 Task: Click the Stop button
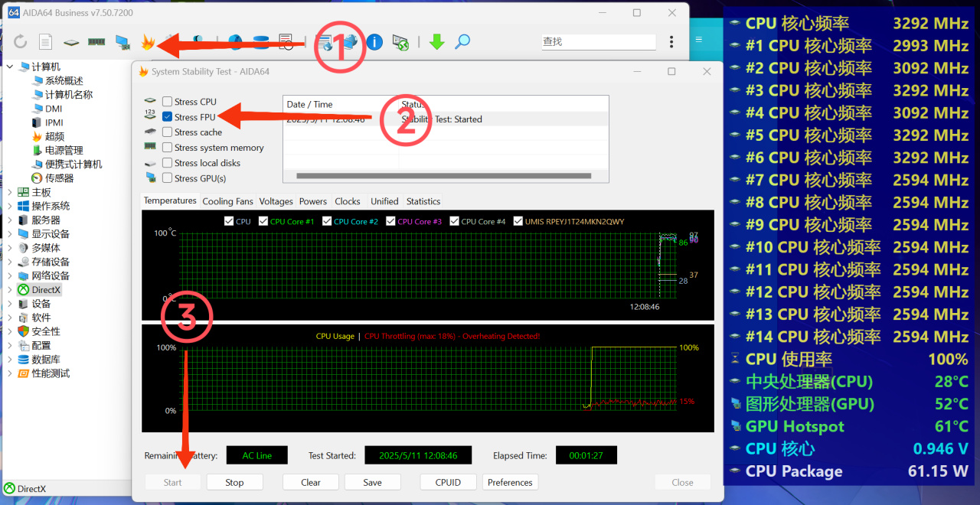pos(234,482)
